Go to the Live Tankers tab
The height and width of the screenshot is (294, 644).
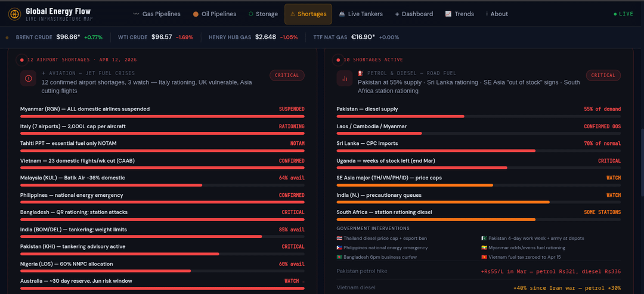click(362, 14)
